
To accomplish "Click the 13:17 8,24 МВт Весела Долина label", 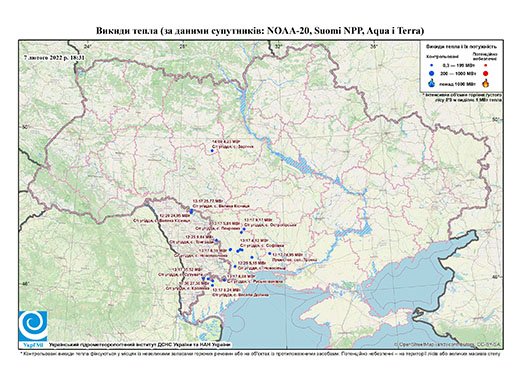I will coord(240,292).
